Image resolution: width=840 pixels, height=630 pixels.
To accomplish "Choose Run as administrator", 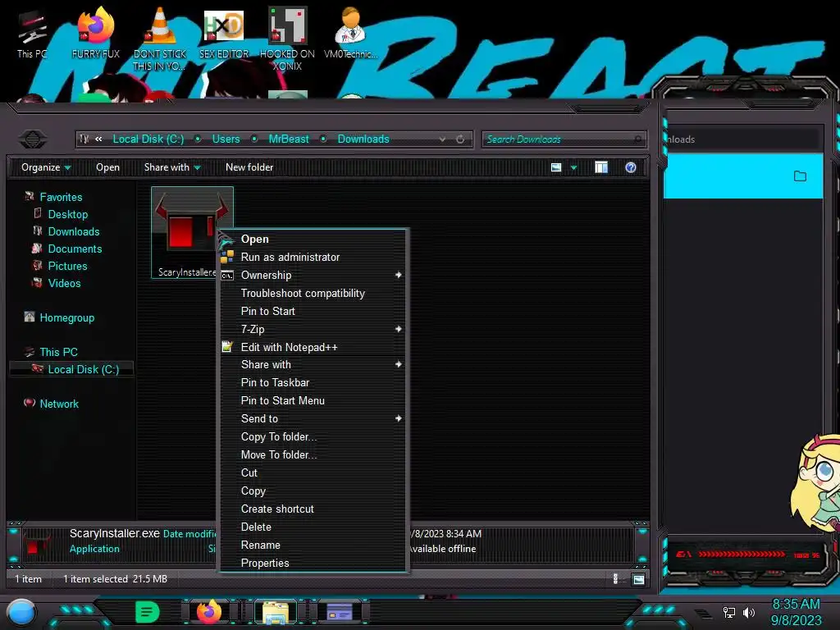I will 314,257.
